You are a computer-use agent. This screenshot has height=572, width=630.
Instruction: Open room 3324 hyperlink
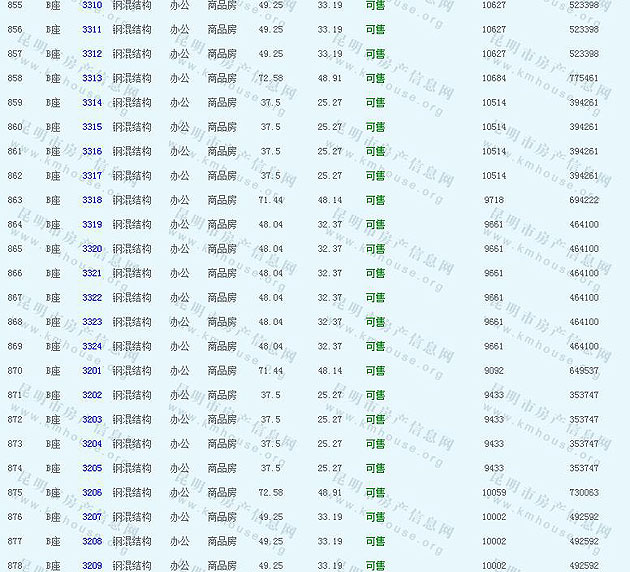(92, 347)
